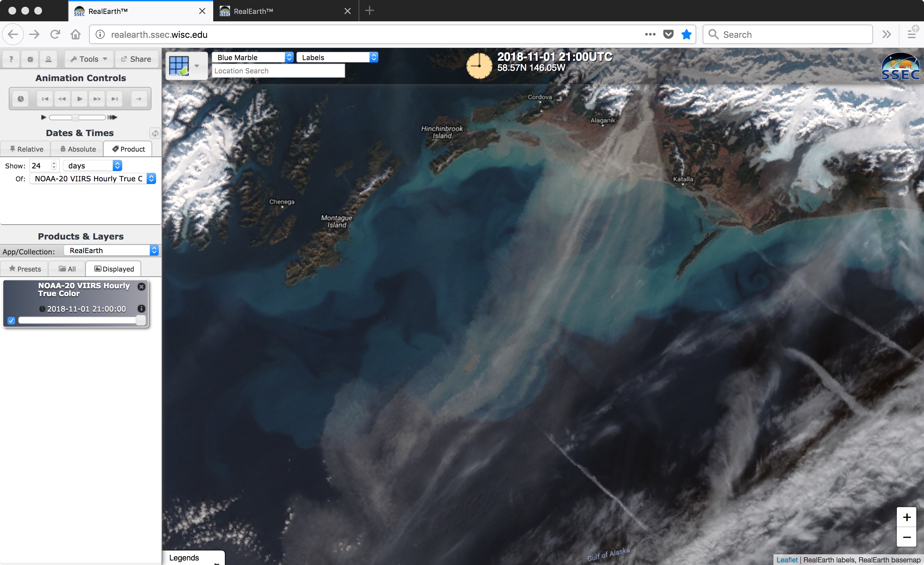Select the Displayed products tab
This screenshot has width=924, height=565.
114,269
